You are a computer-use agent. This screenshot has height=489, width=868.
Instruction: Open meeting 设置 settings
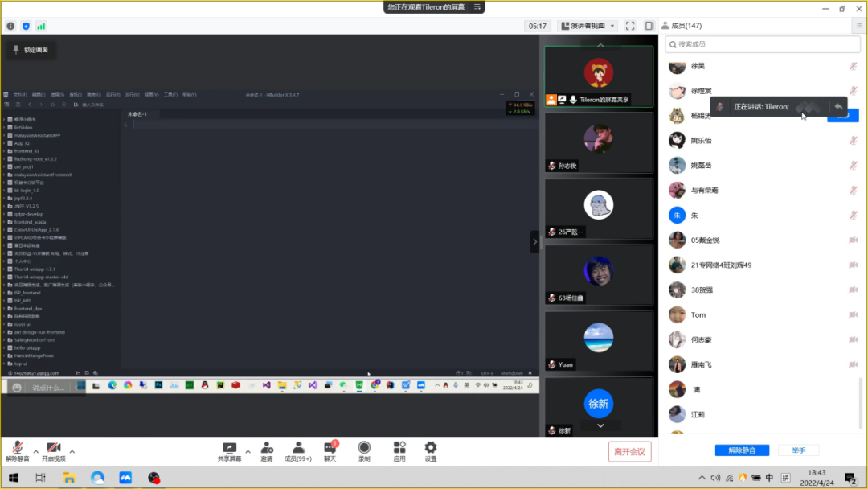(x=431, y=451)
